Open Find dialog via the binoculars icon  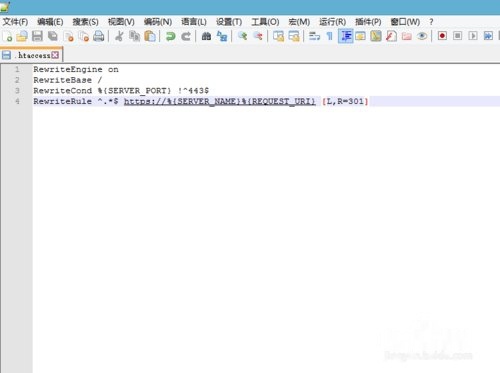(x=206, y=36)
